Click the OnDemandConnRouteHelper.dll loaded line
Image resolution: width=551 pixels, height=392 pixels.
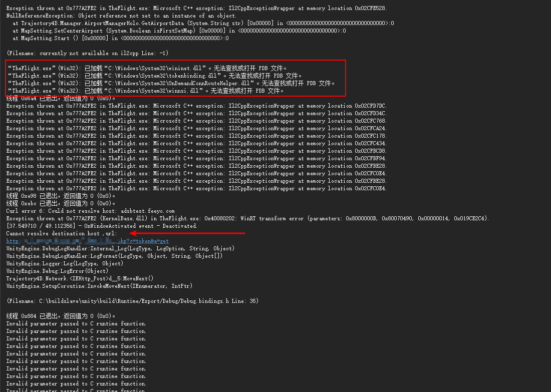click(171, 83)
